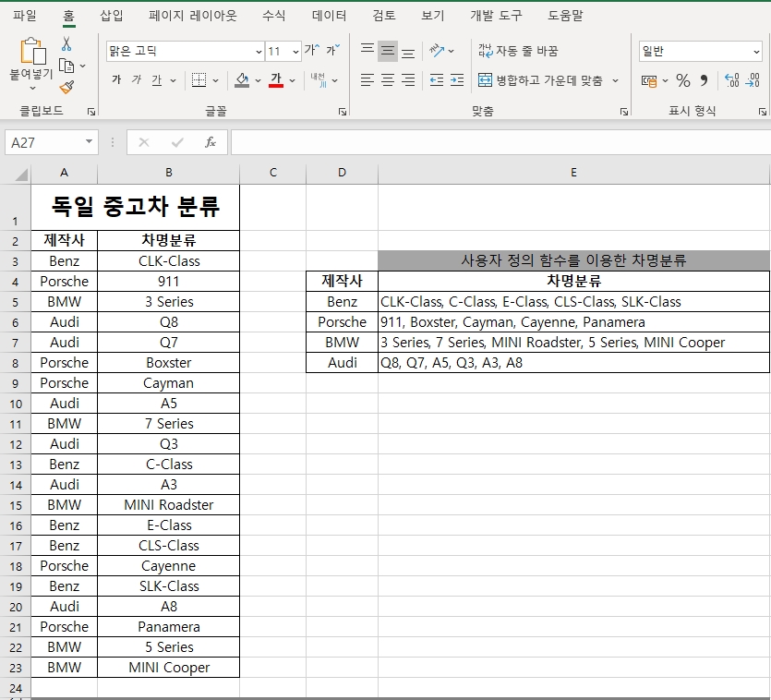Align text right icon
The width and height of the screenshot is (771, 700).
pyautogui.click(x=407, y=79)
